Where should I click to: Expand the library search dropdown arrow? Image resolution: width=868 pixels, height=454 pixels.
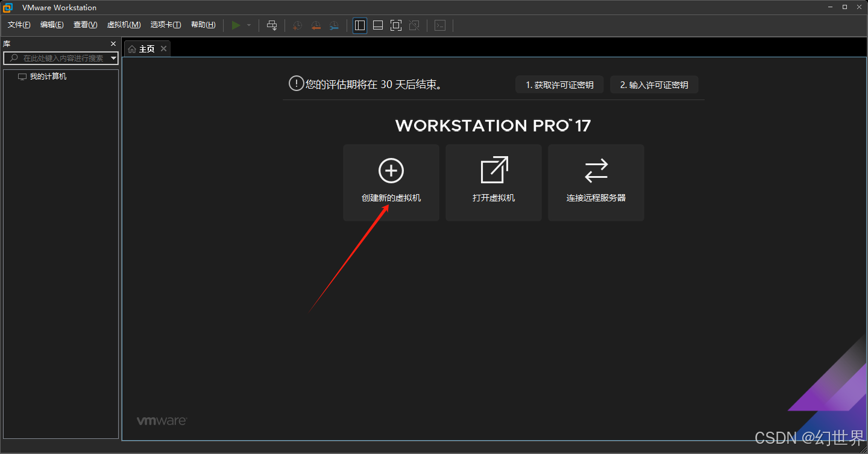click(x=114, y=58)
